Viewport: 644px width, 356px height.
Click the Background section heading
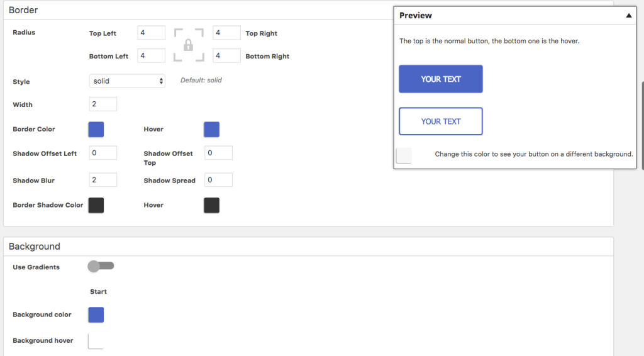point(35,247)
